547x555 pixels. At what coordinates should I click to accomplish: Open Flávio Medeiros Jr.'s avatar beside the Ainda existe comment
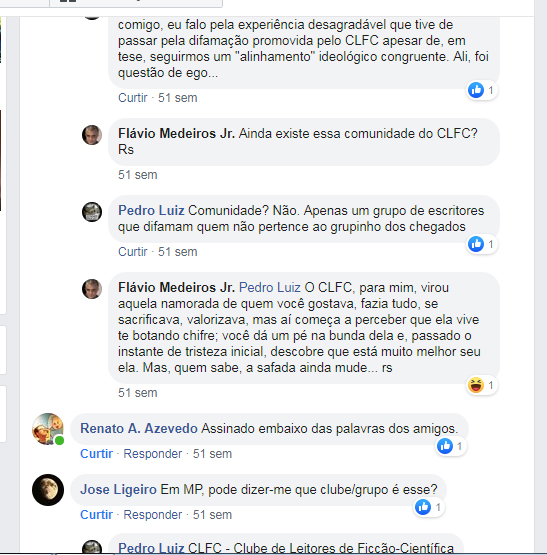pos(92,135)
